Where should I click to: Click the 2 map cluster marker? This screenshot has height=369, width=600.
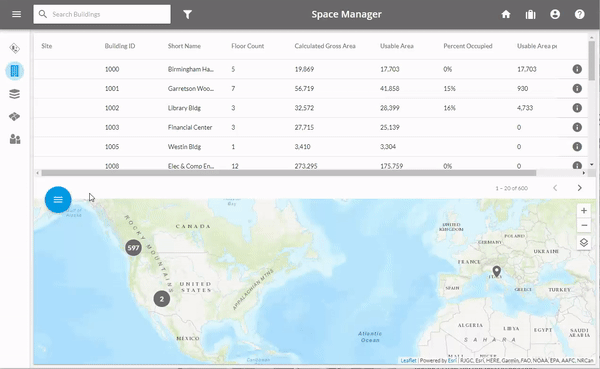161,299
